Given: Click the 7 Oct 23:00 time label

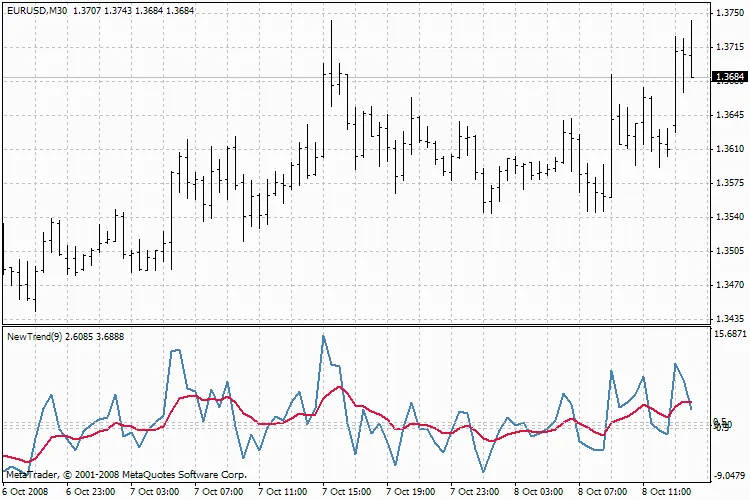Looking at the screenshot, I should [x=473, y=492].
